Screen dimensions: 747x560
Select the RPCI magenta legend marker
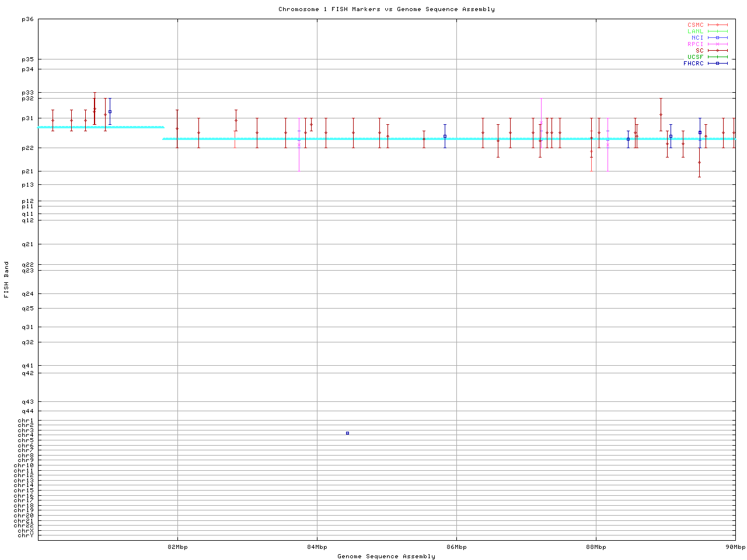[717, 44]
